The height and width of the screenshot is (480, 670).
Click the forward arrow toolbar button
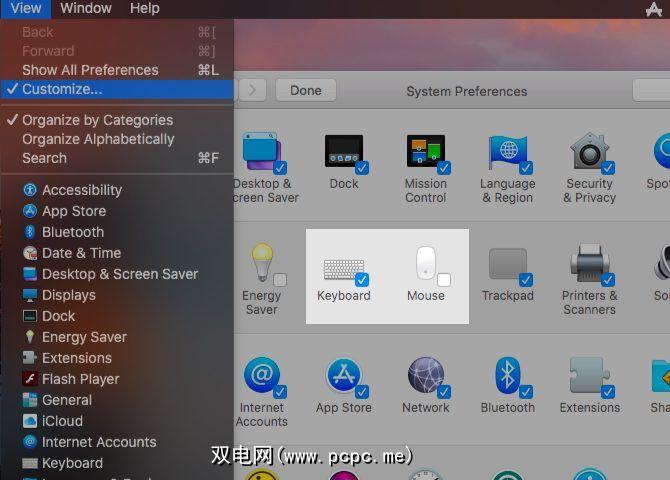click(252, 90)
